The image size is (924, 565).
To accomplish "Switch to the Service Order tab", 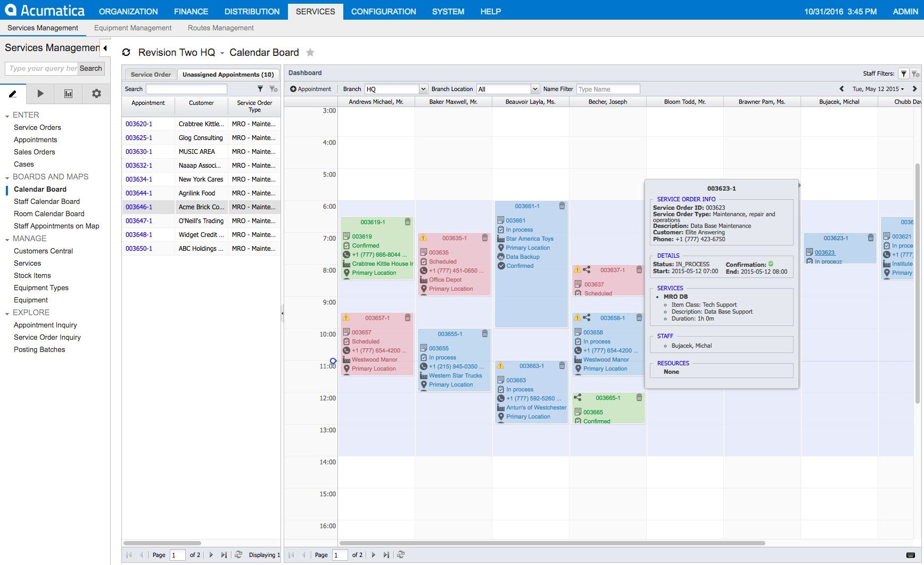I will click(x=151, y=74).
